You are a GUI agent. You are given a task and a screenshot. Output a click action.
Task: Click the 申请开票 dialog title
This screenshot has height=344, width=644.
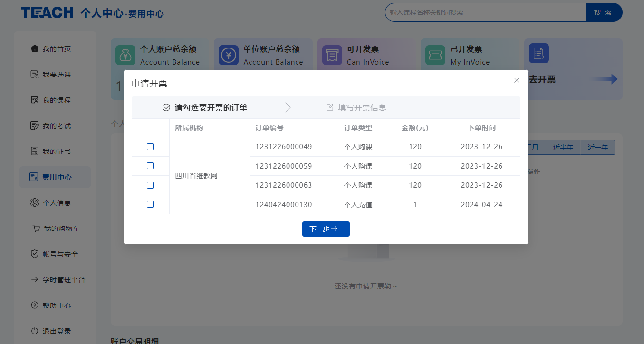click(149, 84)
